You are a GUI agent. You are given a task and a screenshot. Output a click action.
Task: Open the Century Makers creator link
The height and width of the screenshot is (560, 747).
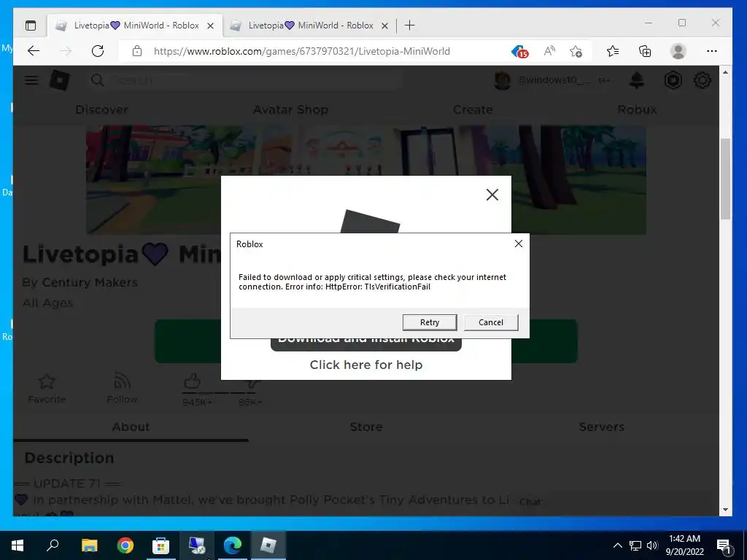point(90,282)
